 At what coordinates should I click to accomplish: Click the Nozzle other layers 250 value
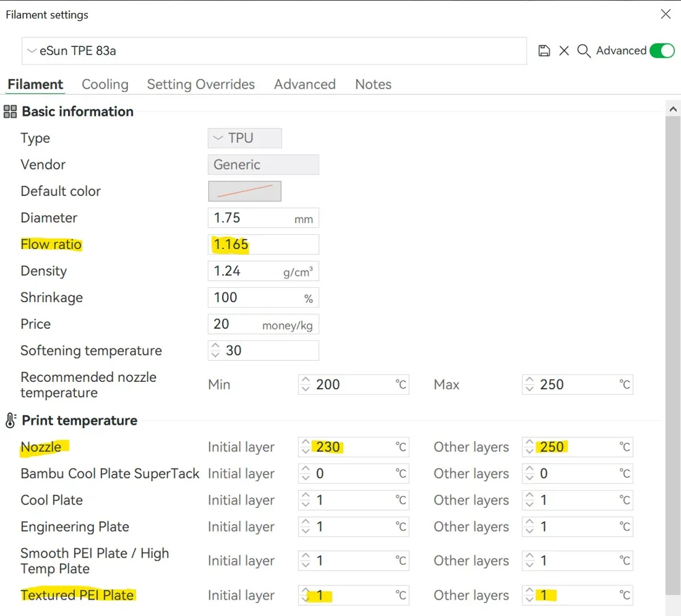tap(552, 447)
